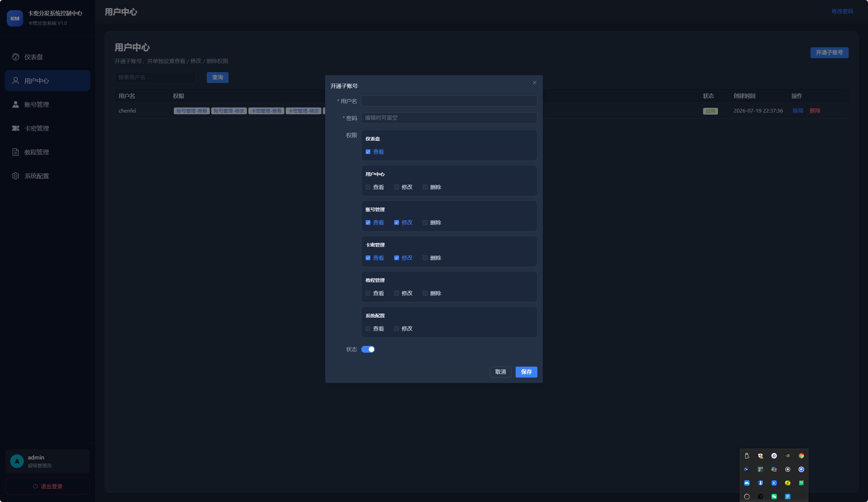868x502 pixels.
Task: Click the 修改密码 link at top right
Action: pyautogui.click(x=842, y=11)
